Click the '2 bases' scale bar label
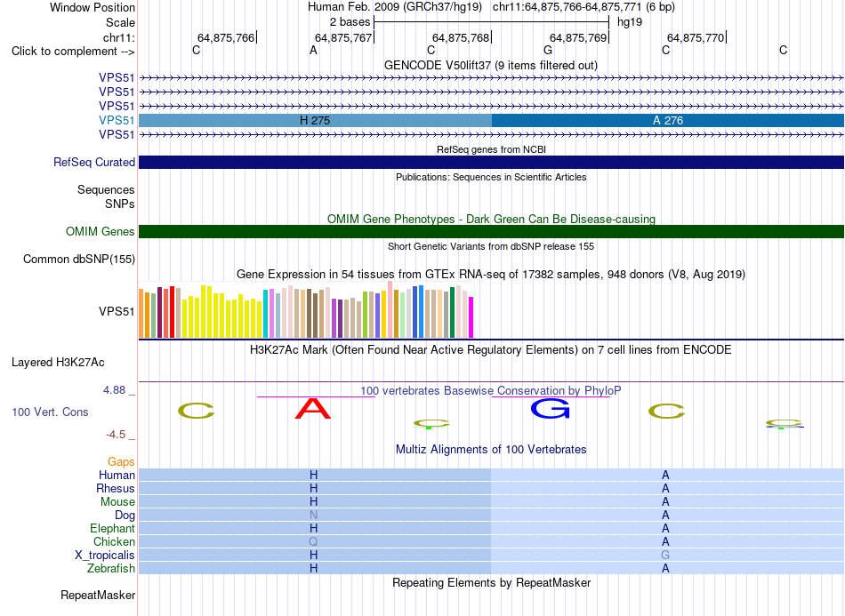 [350, 22]
